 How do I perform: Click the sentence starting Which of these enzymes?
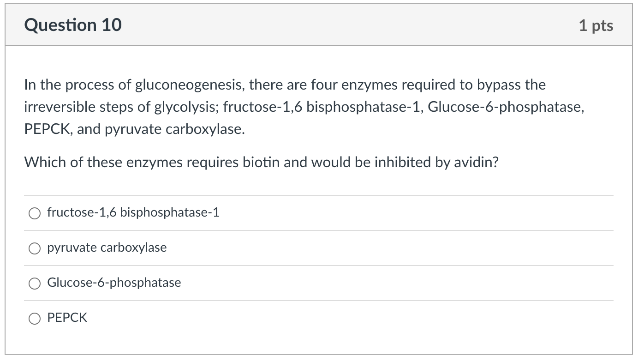click(261, 162)
